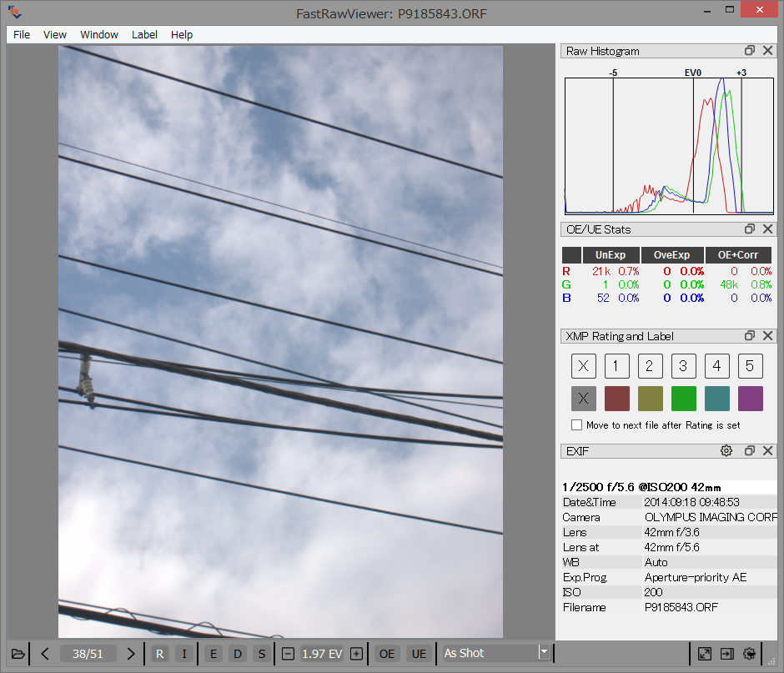Open preferences via the bottom-right gear icon
Image resolution: width=784 pixels, height=673 pixels.
[748, 654]
